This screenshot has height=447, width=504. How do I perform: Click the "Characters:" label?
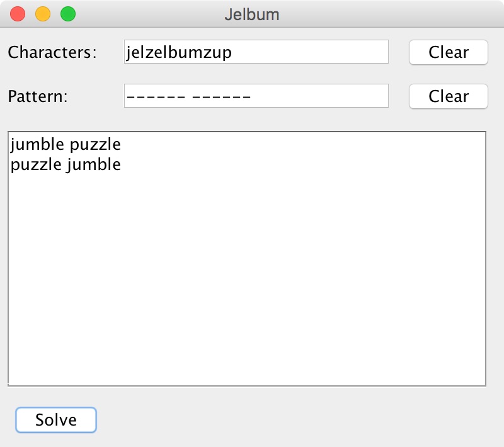point(52,52)
